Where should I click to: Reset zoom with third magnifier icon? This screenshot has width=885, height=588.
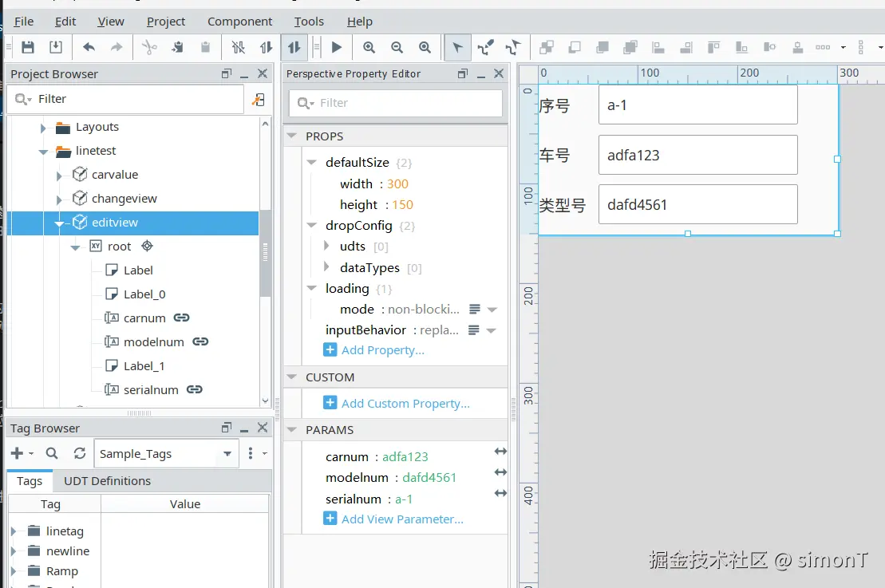tap(425, 47)
